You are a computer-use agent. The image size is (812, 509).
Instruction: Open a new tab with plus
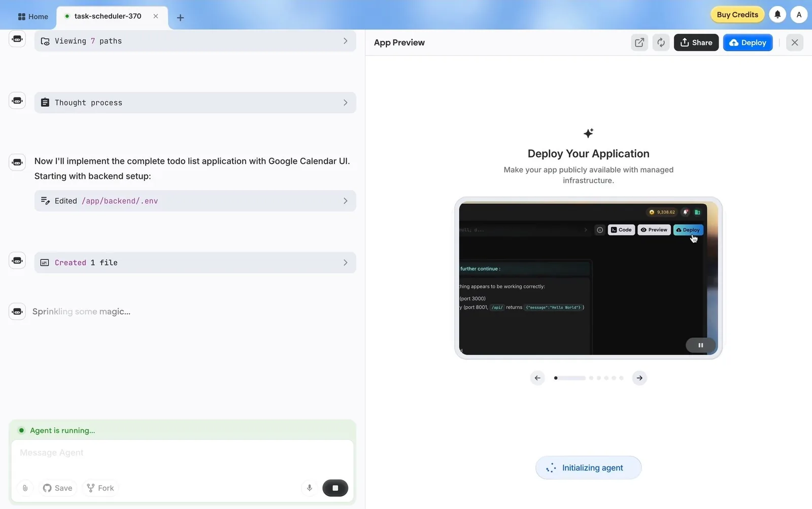tap(180, 18)
